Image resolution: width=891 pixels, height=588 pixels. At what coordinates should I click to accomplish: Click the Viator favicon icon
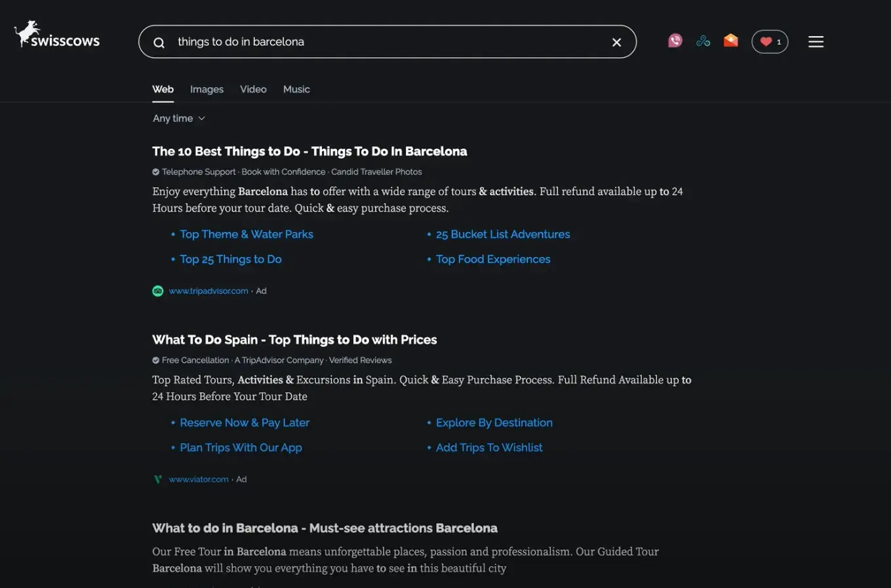click(157, 480)
